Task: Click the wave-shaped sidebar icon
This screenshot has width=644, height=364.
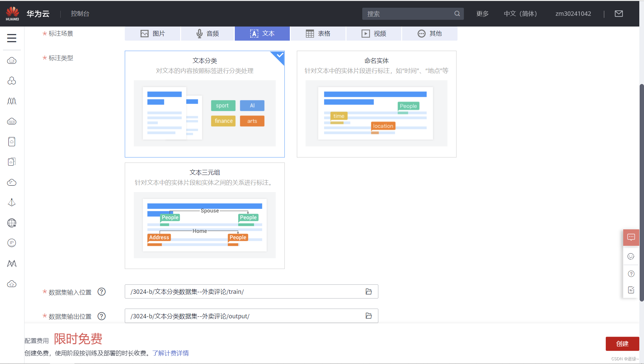Action: tap(12, 101)
